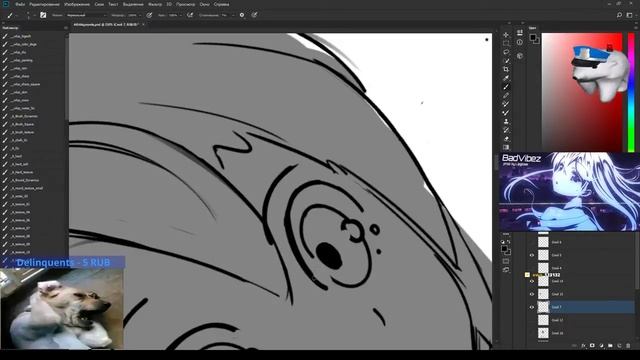Toggle pressure for opacity icon
Image resolution: width=640 pixels, height=360 pixels.
[x=149, y=15]
